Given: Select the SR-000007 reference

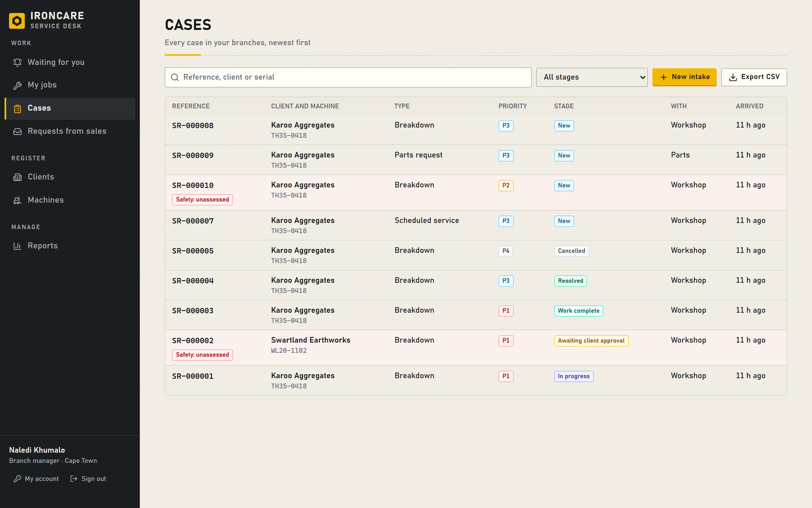Looking at the screenshot, I should coord(193,221).
